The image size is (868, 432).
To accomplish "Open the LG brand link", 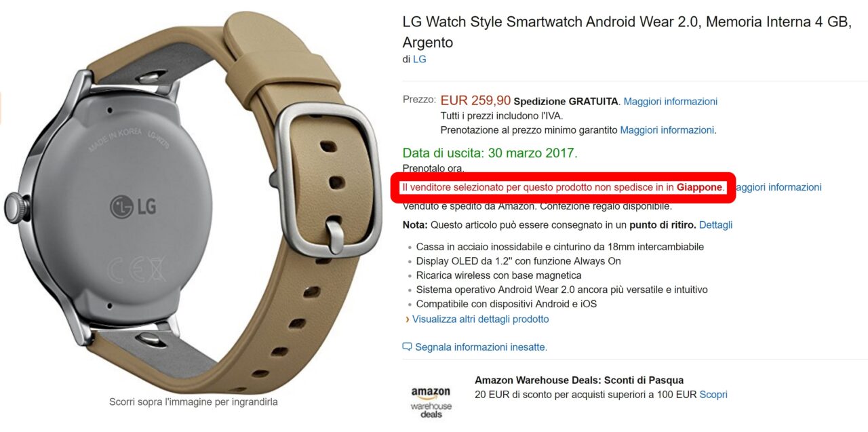I will 419,59.
